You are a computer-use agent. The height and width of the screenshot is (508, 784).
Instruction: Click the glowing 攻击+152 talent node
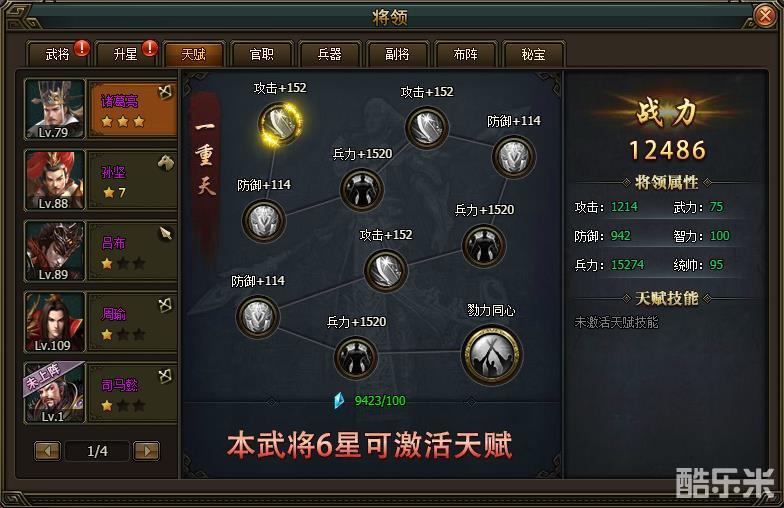[x=280, y=124]
